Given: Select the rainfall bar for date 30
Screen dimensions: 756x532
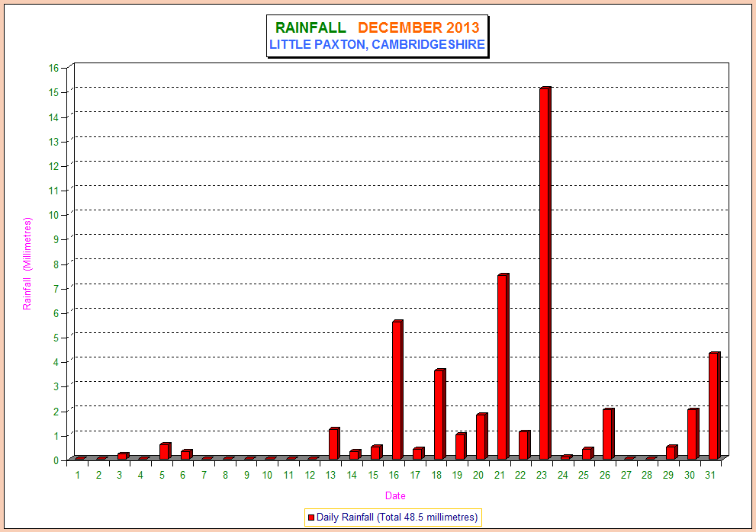Looking at the screenshot, I should click(x=693, y=434).
